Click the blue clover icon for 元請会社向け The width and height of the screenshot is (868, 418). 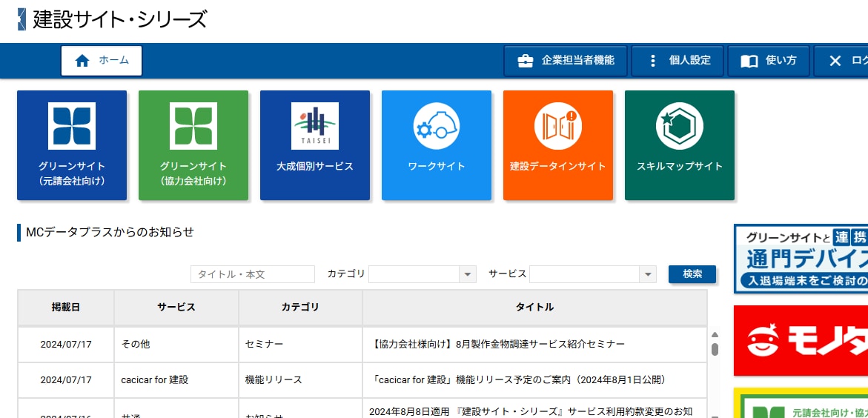(x=72, y=126)
